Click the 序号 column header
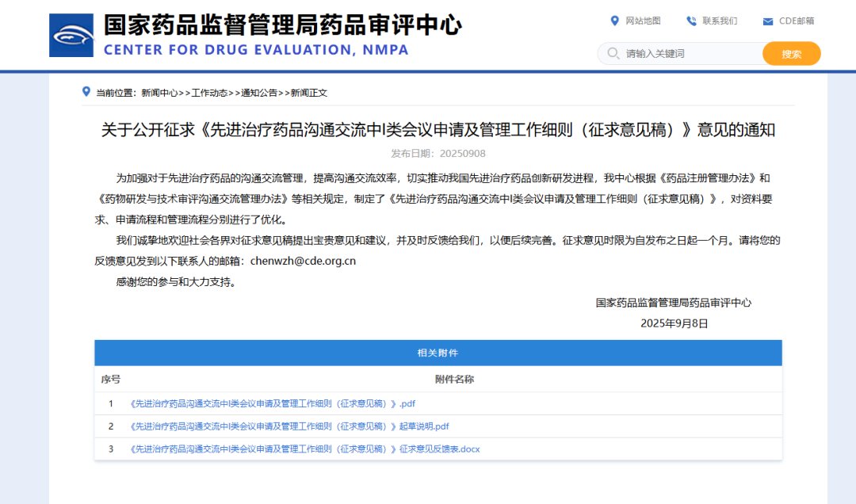Screen dimensions: 856x504 coord(111,379)
